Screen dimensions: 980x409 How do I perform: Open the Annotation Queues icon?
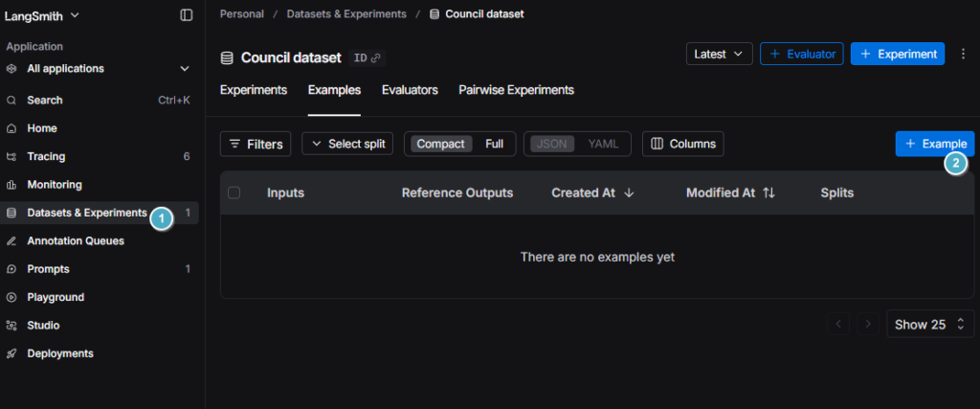[11, 241]
